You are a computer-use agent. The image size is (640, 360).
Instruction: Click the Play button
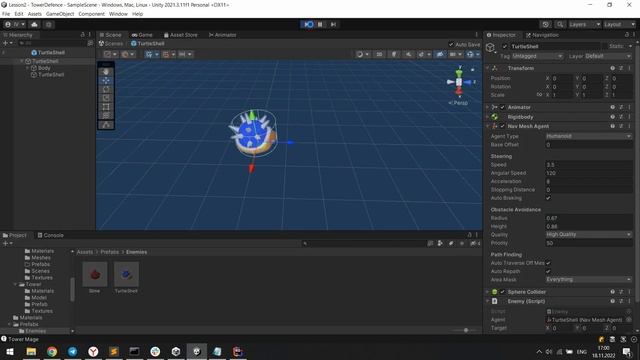point(309,24)
